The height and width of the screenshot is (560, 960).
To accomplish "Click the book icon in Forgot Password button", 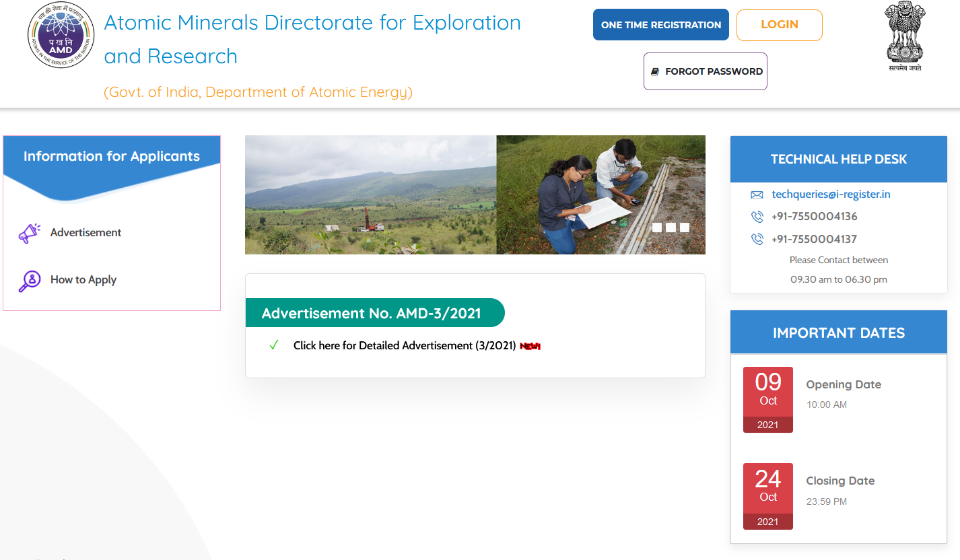I will coord(654,71).
